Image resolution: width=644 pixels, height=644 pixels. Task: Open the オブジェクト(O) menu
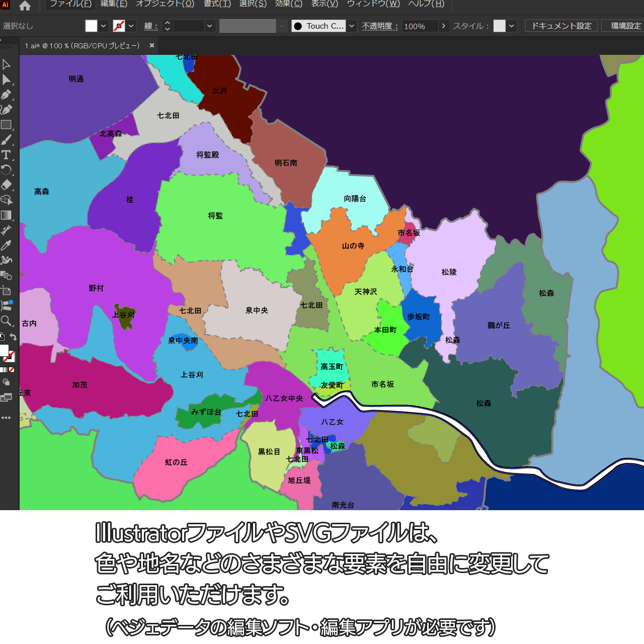click(165, 4)
